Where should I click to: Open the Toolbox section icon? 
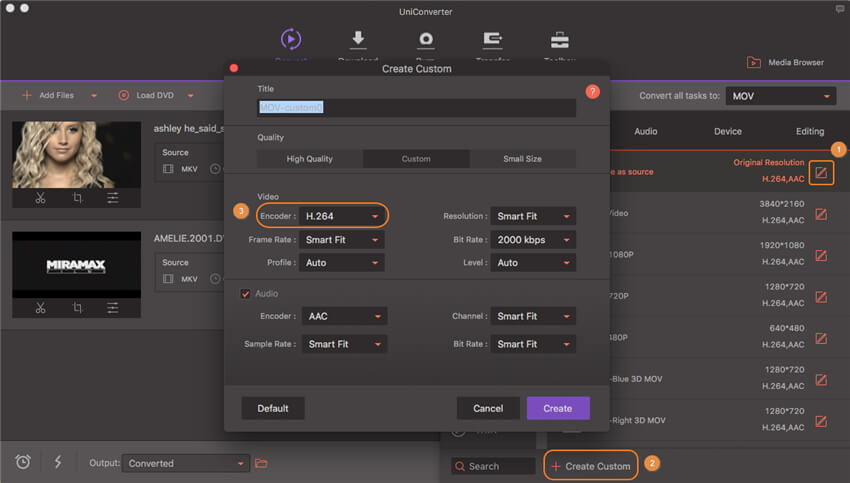pos(559,40)
